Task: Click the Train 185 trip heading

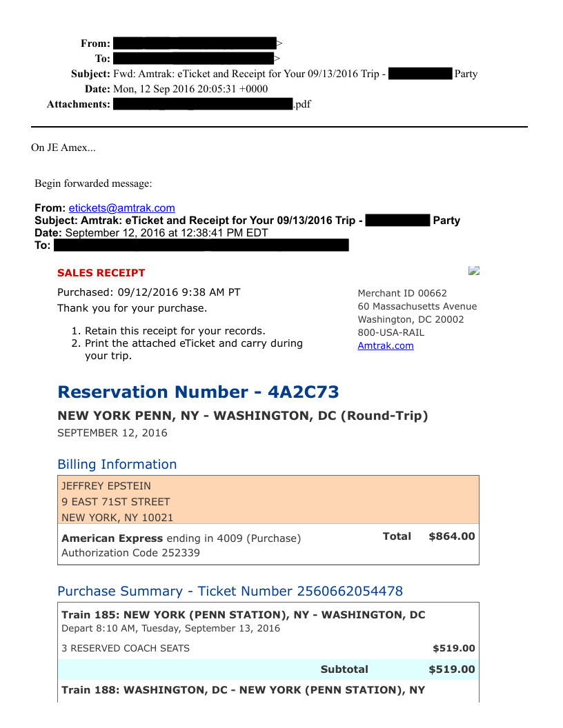Action: [243, 615]
